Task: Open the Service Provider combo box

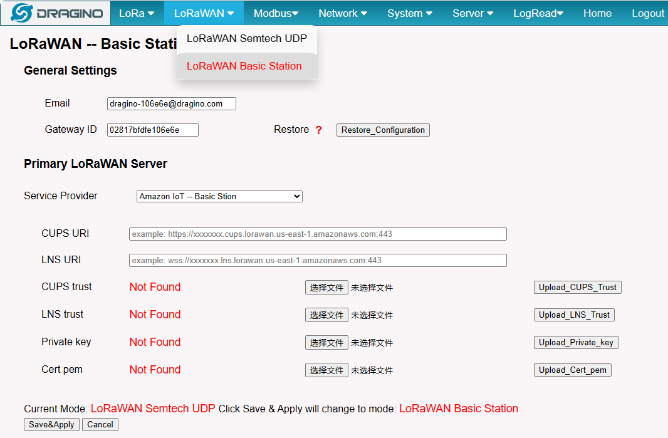Action: 219,196
